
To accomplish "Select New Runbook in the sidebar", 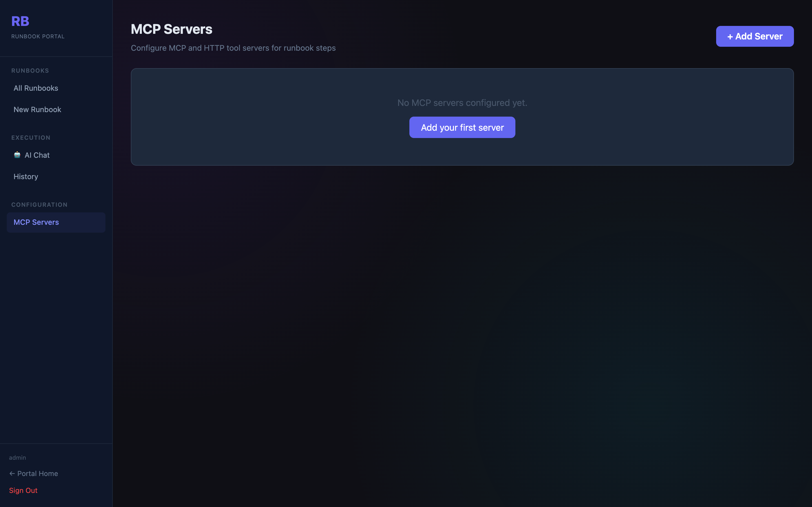I will coord(37,109).
